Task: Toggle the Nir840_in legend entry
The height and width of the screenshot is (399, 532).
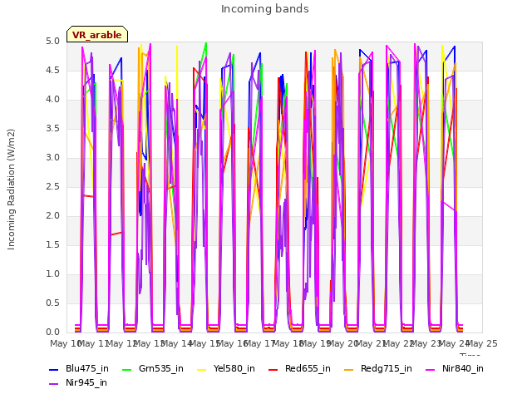Action: (x=455, y=369)
